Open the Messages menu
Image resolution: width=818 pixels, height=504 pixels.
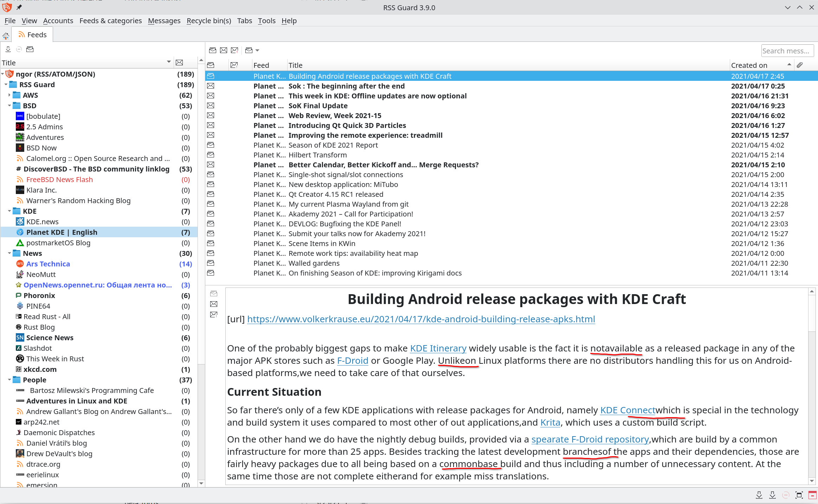[x=164, y=21]
